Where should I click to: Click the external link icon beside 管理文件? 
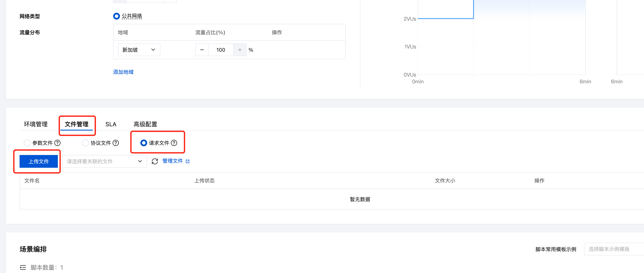point(188,161)
